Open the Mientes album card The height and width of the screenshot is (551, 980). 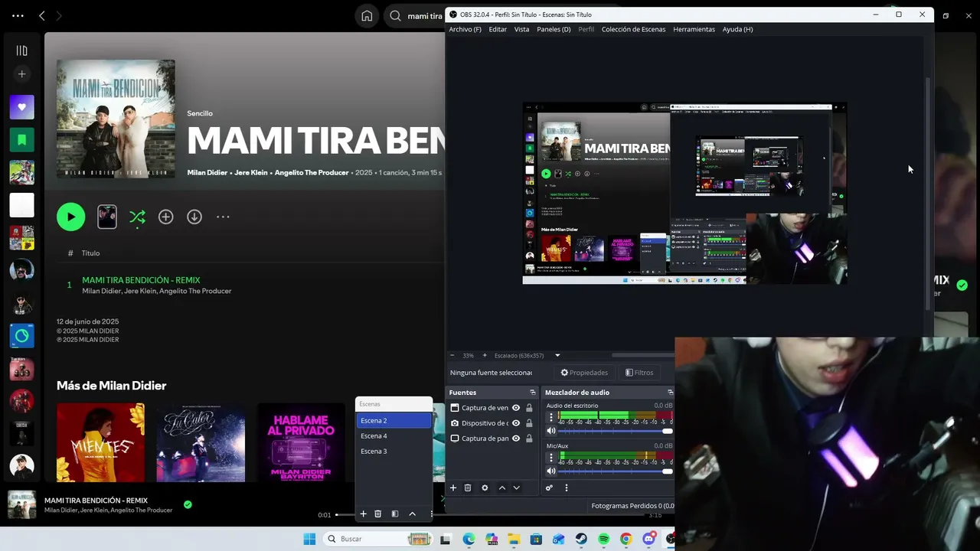(100, 442)
